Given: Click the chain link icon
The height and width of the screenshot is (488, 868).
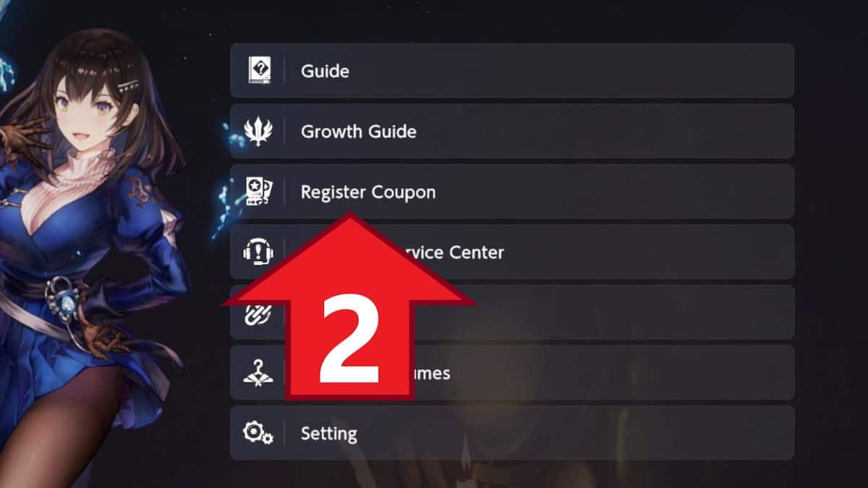Looking at the screenshot, I should tap(258, 312).
